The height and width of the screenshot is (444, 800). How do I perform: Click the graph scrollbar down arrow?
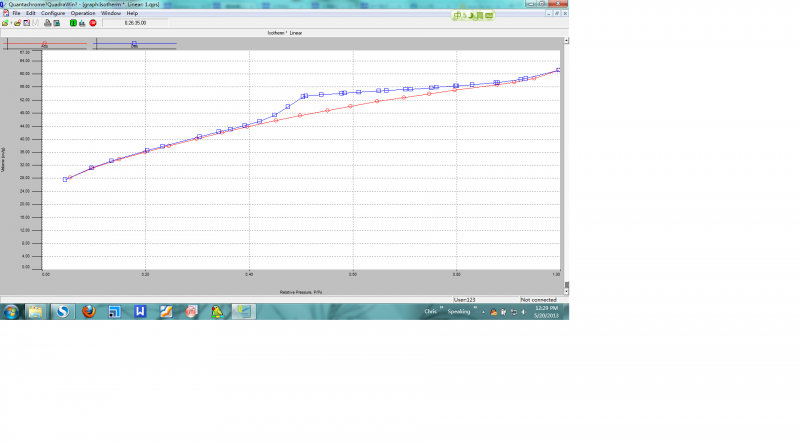[x=566, y=292]
